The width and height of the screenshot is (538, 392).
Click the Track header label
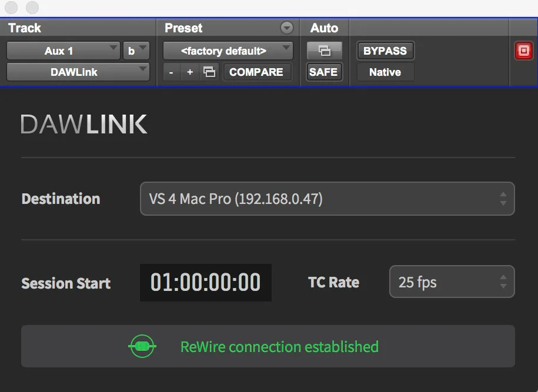point(24,28)
